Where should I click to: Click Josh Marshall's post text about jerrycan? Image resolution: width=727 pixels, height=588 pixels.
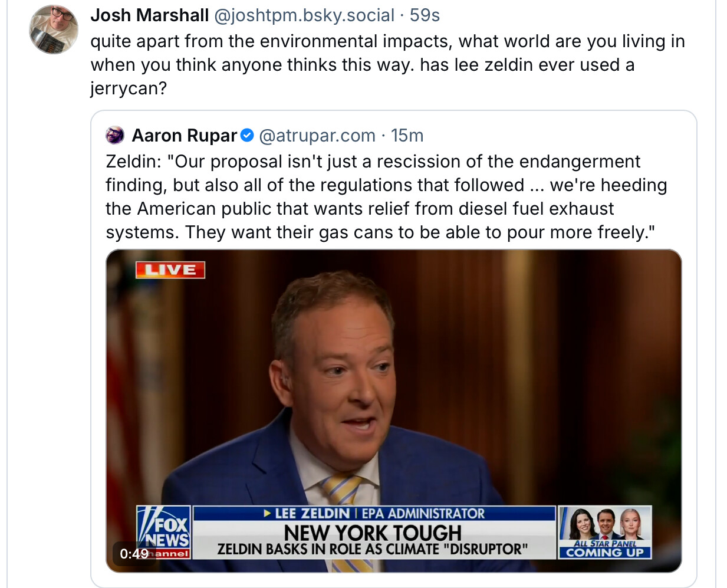pos(387,65)
